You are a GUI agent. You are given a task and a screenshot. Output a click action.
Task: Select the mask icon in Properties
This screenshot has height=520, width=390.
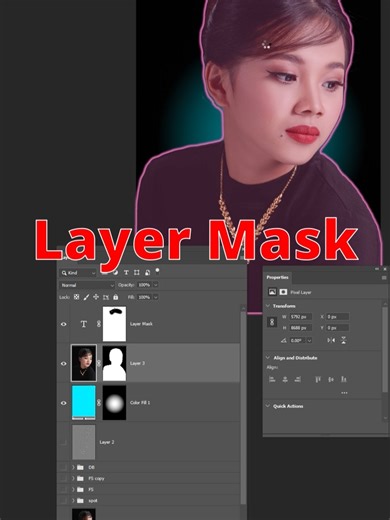click(283, 292)
